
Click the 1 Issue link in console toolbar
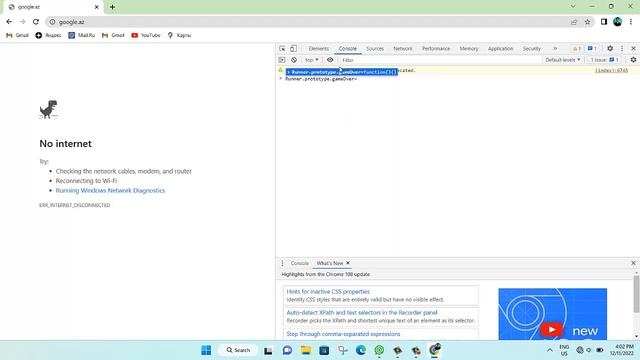pyautogui.click(x=604, y=60)
